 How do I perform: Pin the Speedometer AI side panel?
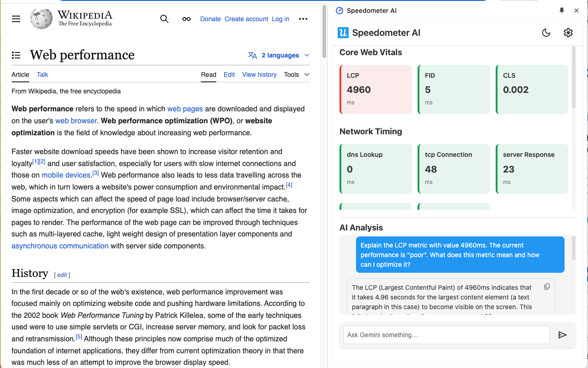[562, 11]
